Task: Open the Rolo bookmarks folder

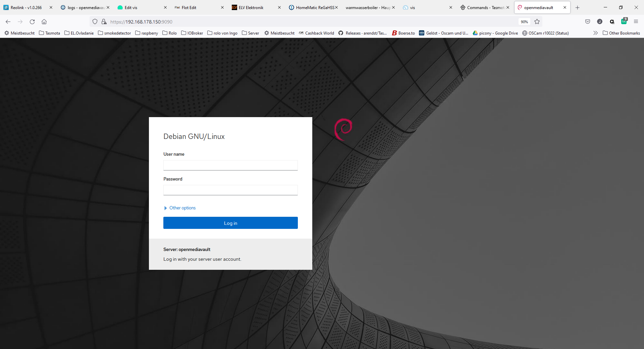Action: [x=169, y=33]
